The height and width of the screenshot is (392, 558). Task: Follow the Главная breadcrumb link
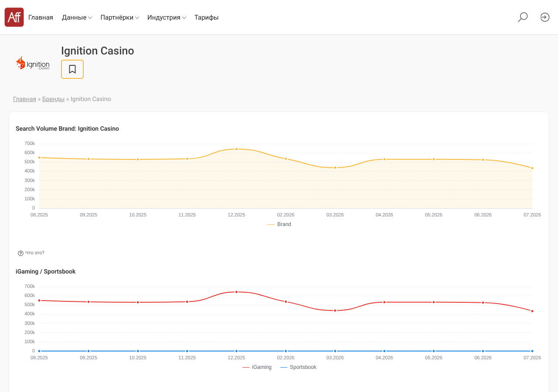[x=24, y=99]
